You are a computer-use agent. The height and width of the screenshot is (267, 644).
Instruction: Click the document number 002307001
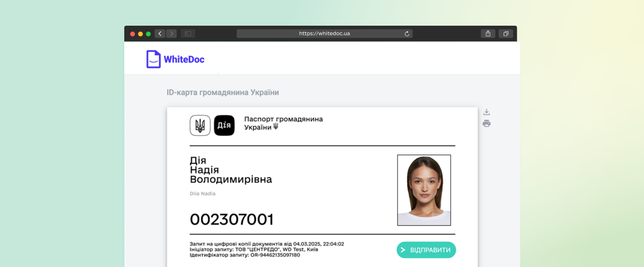232,220
